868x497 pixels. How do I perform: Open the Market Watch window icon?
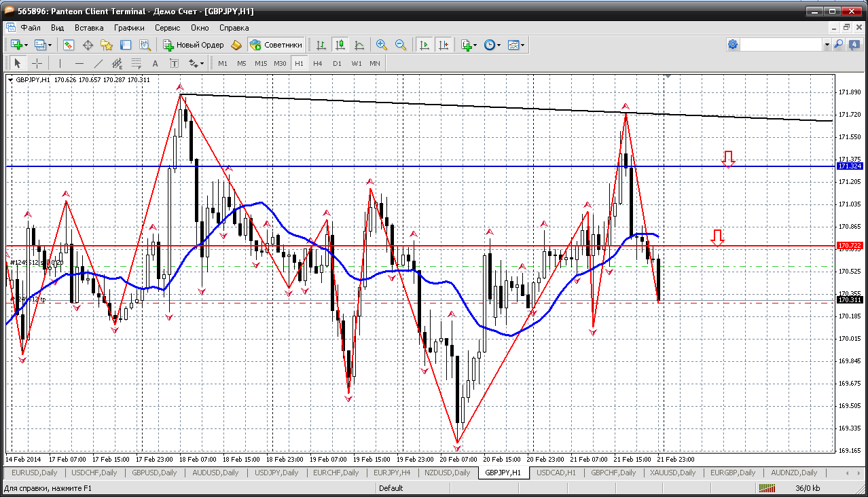pyautogui.click(x=69, y=45)
